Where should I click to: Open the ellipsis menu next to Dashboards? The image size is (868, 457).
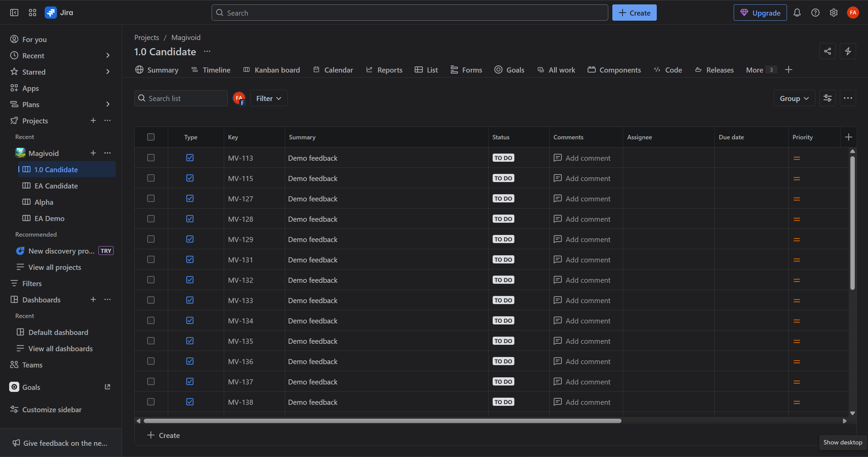(107, 299)
